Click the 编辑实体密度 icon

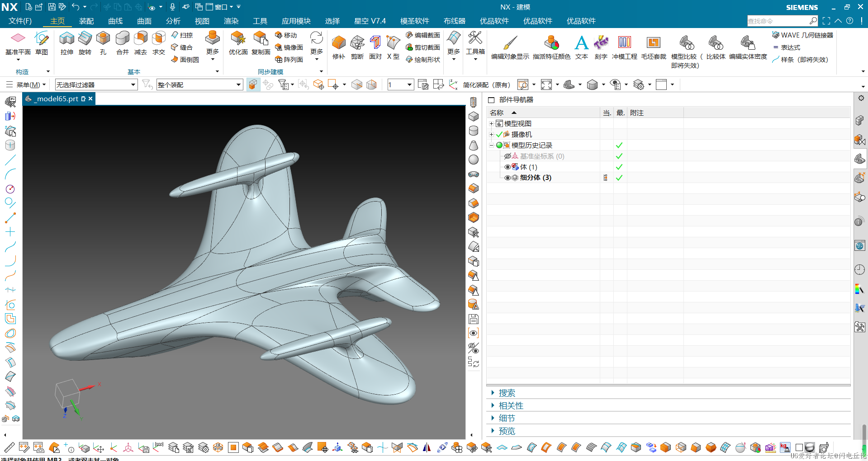click(748, 43)
